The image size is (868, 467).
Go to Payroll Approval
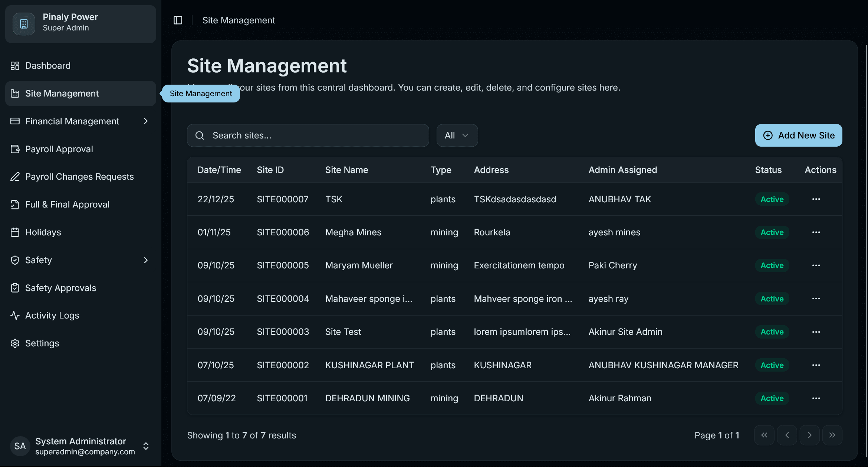coord(80,149)
